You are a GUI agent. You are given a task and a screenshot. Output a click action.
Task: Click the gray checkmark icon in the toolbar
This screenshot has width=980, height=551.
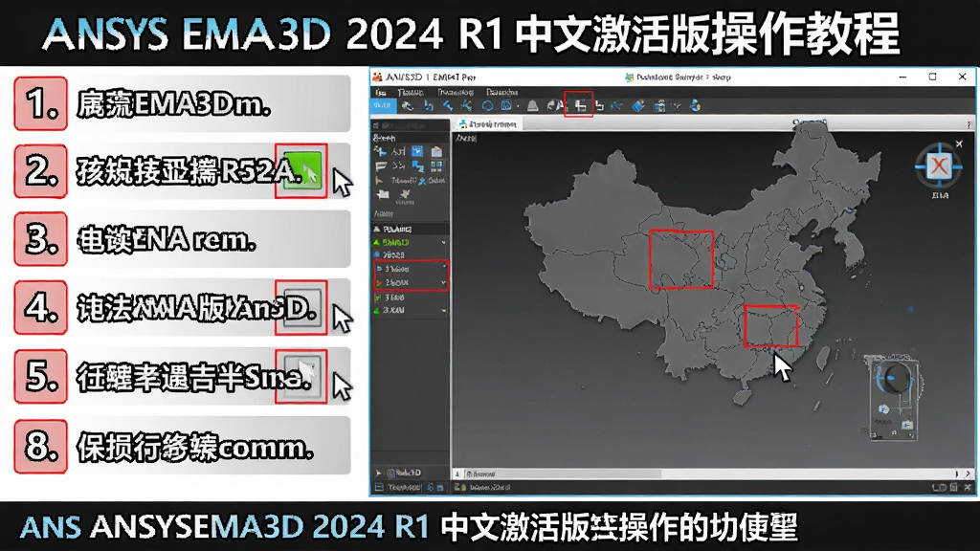click(x=677, y=106)
